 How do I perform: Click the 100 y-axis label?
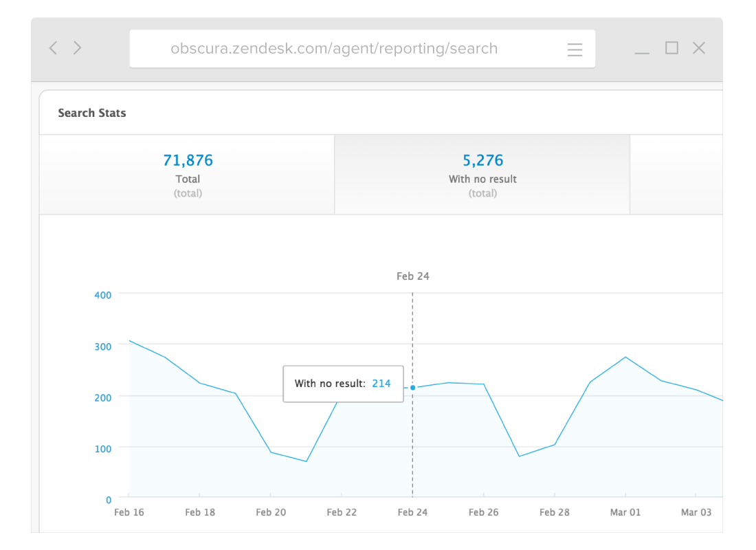click(102, 449)
